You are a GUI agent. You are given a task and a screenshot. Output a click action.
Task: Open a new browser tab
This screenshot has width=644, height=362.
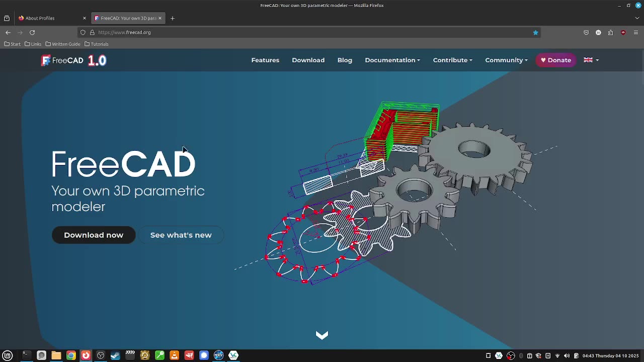click(172, 18)
